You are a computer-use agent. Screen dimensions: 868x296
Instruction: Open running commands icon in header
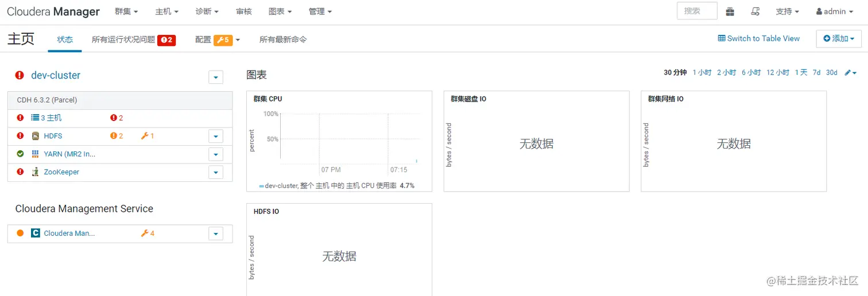(756, 11)
